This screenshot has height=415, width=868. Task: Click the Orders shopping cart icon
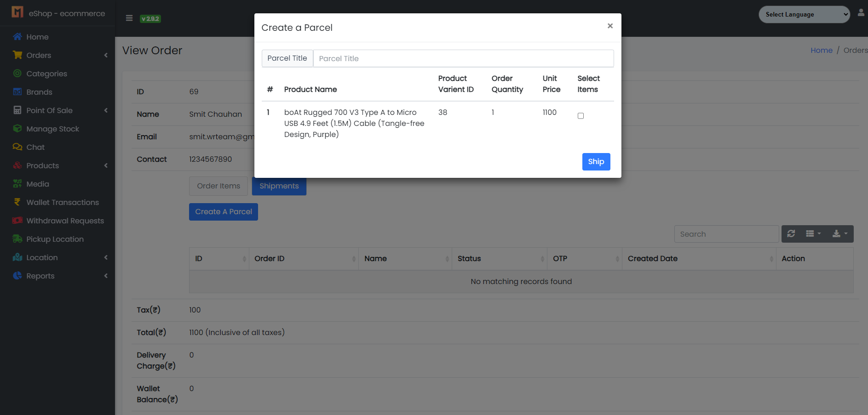[17, 55]
